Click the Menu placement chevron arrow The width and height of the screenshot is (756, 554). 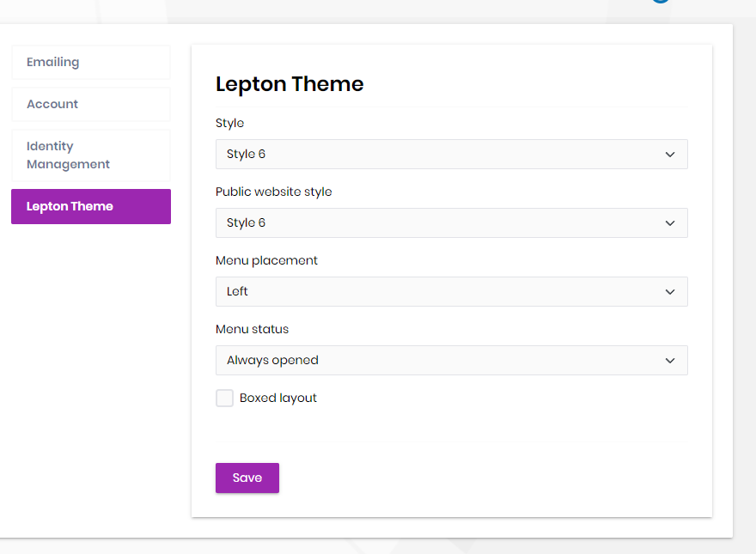[x=670, y=292]
